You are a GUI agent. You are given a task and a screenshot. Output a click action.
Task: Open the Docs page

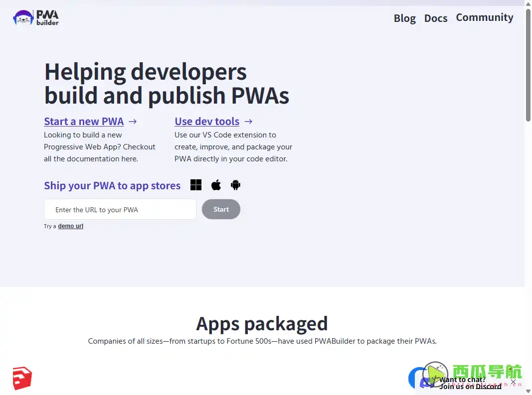[436, 18]
